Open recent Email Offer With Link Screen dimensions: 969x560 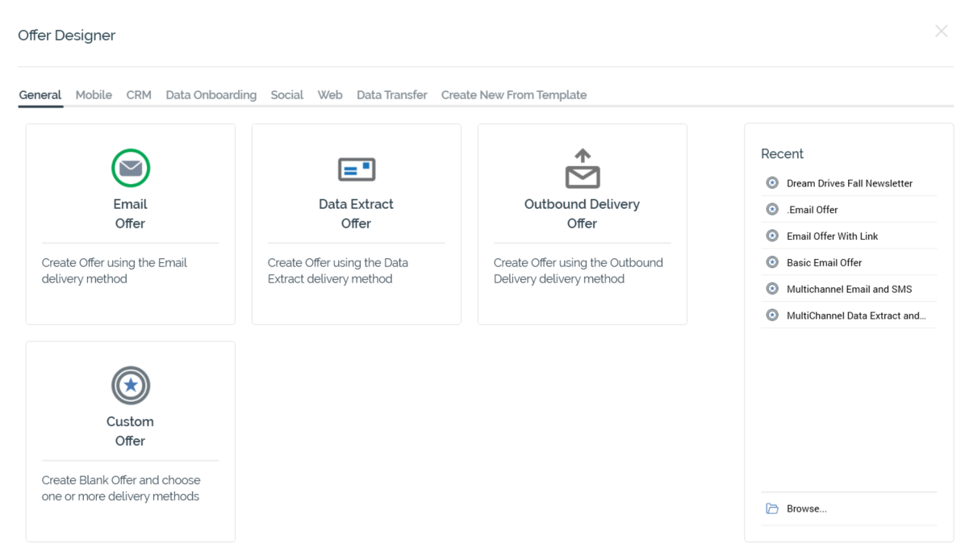click(832, 236)
